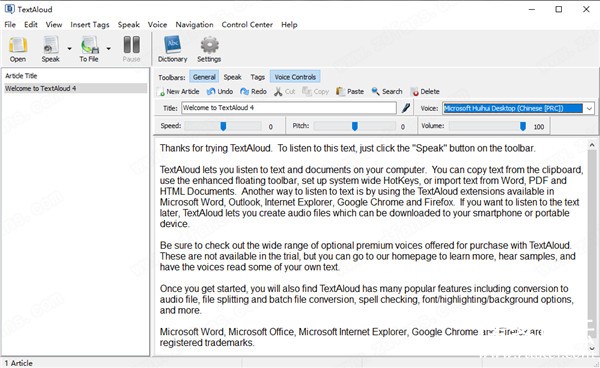
Task: Click the '1 Article' status bar text
Action: point(18,363)
